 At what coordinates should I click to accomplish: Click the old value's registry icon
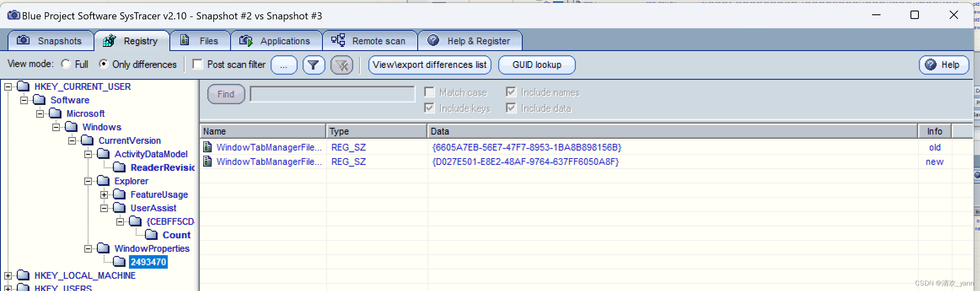point(207,147)
